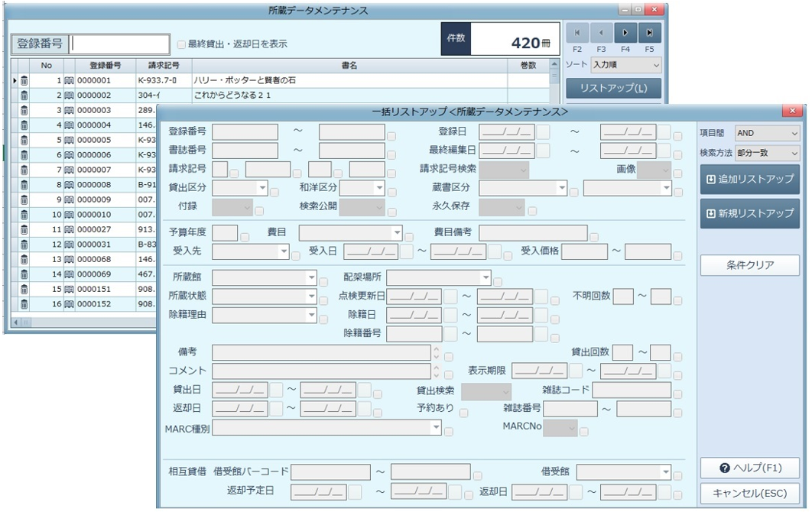Go to first record (F2) button
Image resolution: width=812 pixels, height=512 pixels.
577,33
